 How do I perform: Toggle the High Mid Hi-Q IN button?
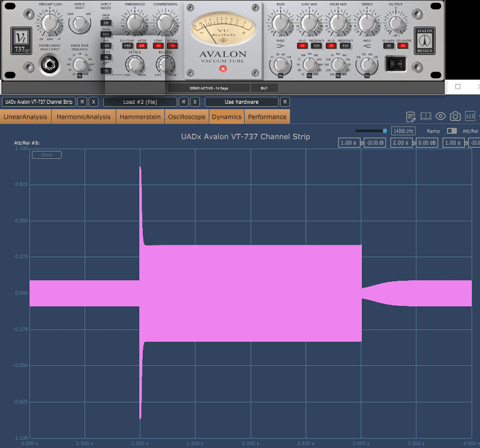click(x=331, y=46)
